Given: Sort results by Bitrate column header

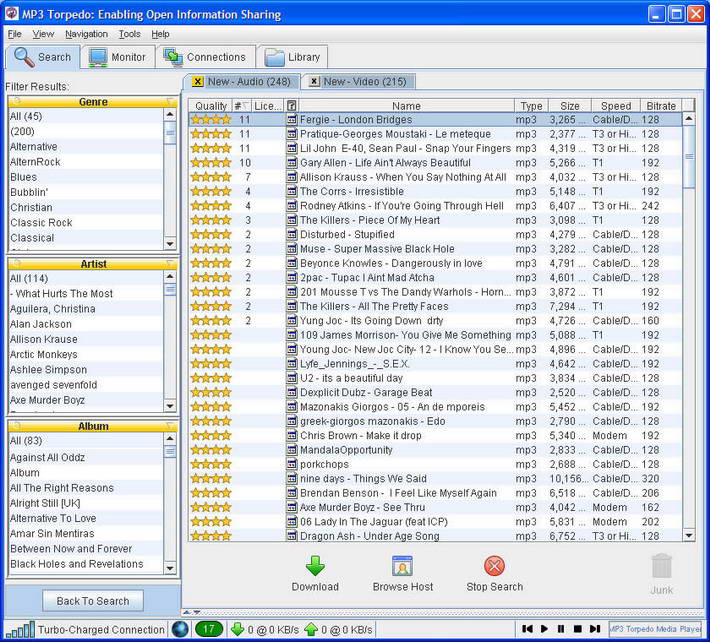Looking at the screenshot, I should click(x=661, y=106).
